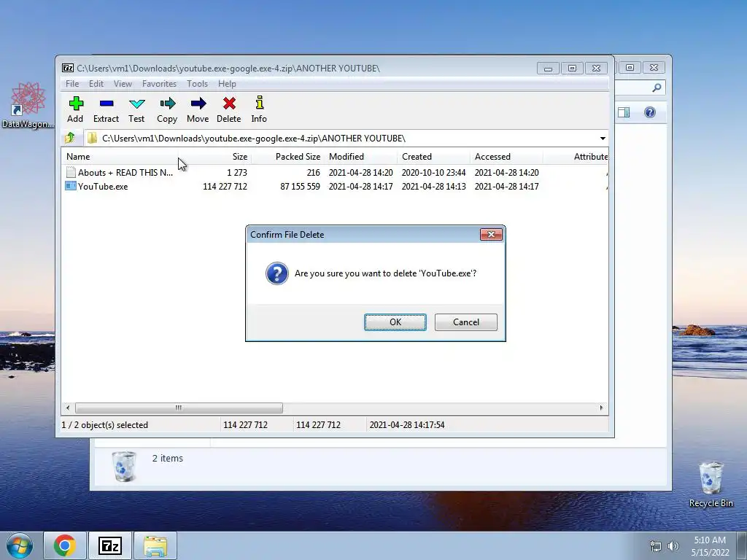This screenshot has height=560, width=747.
Task: Expand the address path dropdown arrow
Action: [x=603, y=138]
